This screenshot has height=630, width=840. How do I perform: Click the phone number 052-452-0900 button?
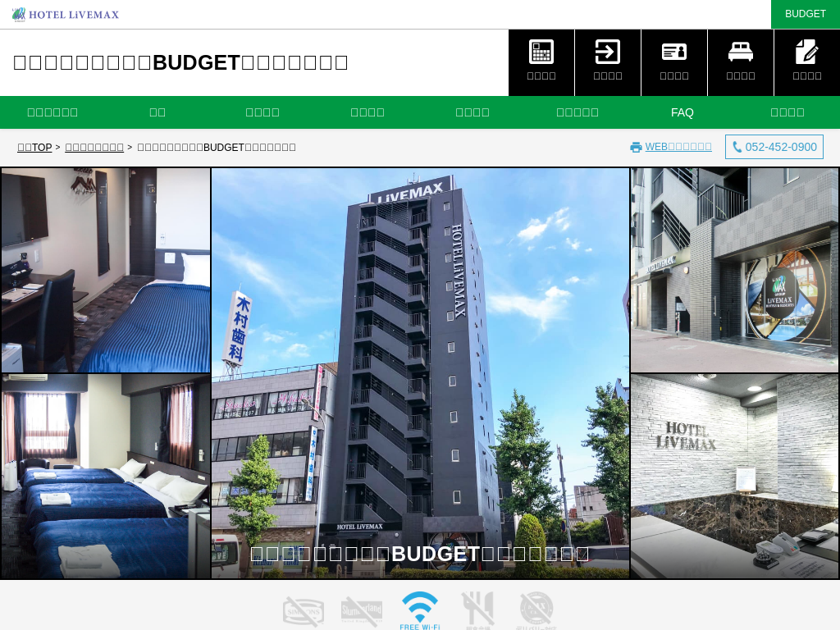(x=774, y=147)
